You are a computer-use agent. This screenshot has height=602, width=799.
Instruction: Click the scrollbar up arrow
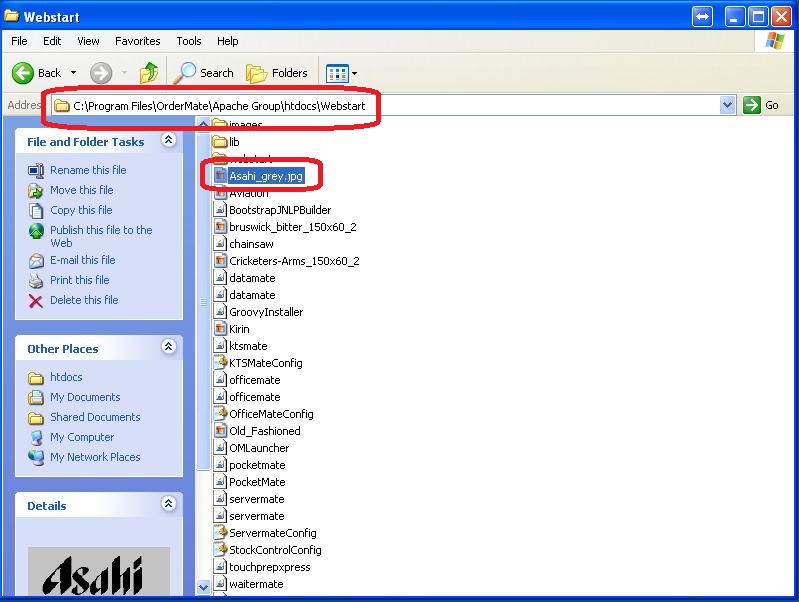pos(203,123)
